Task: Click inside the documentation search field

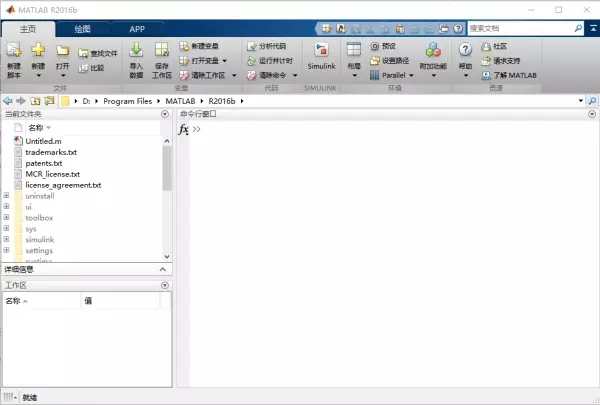Action: coord(520,28)
